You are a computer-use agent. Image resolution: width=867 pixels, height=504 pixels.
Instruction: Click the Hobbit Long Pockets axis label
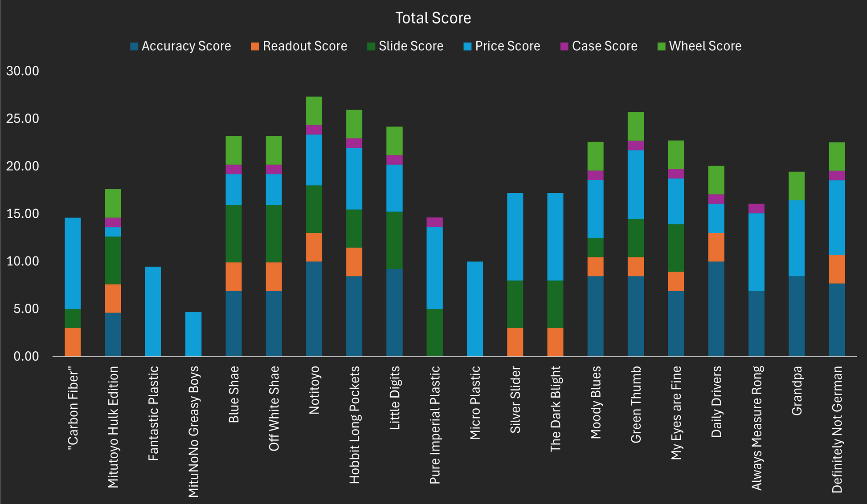355,424
